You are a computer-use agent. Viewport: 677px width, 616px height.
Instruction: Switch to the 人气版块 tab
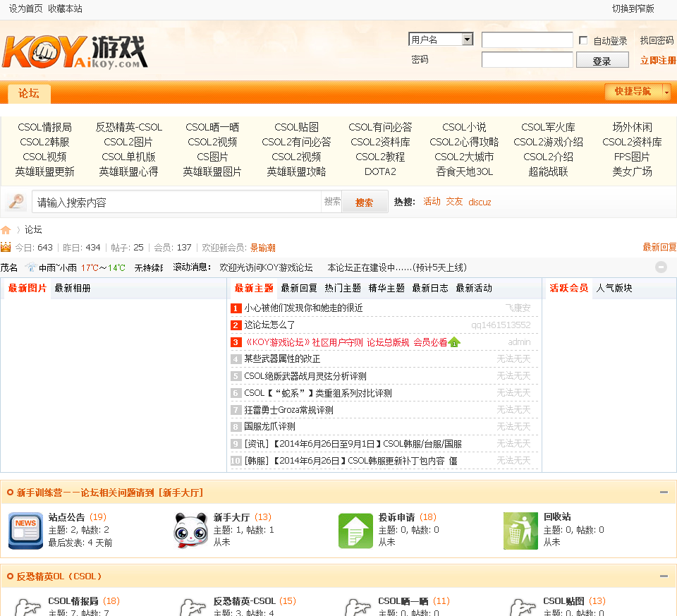[x=614, y=288]
